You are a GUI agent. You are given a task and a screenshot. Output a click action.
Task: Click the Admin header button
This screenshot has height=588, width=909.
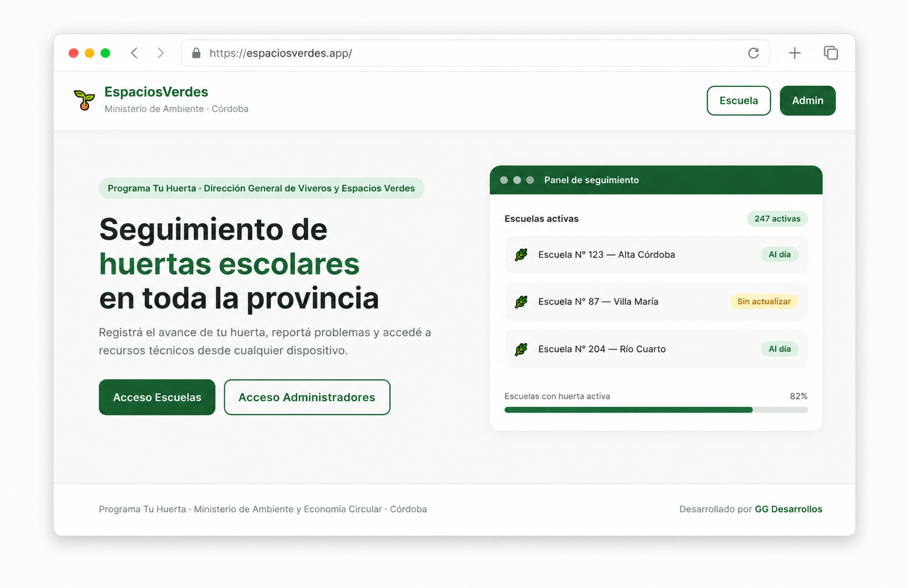tap(808, 100)
